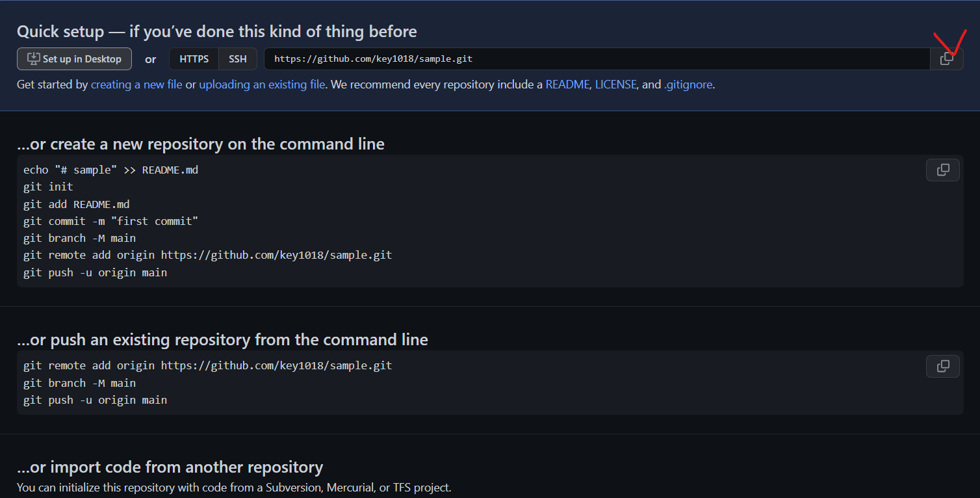The width and height of the screenshot is (980, 498).
Task: Click the Set up in Desktop button
Action: pyautogui.click(x=74, y=59)
